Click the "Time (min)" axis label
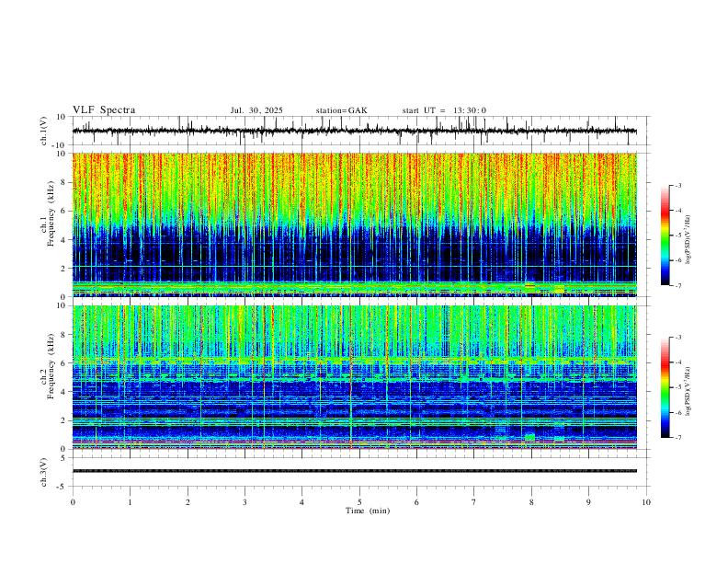 point(368,511)
